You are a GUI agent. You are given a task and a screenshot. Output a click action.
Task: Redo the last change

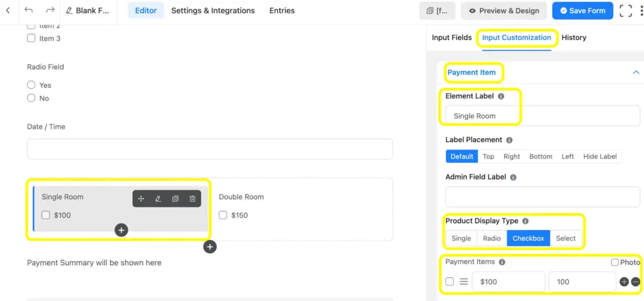coord(50,10)
